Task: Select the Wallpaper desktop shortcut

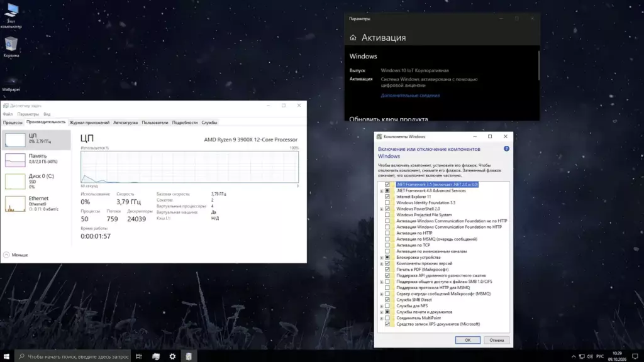Action: (x=11, y=84)
